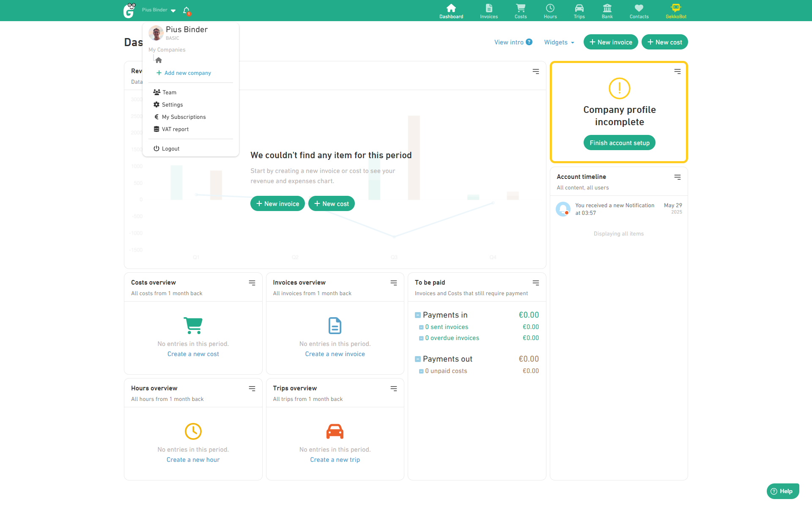
Task: Collapse the Payments in group
Action: [418, 315]
